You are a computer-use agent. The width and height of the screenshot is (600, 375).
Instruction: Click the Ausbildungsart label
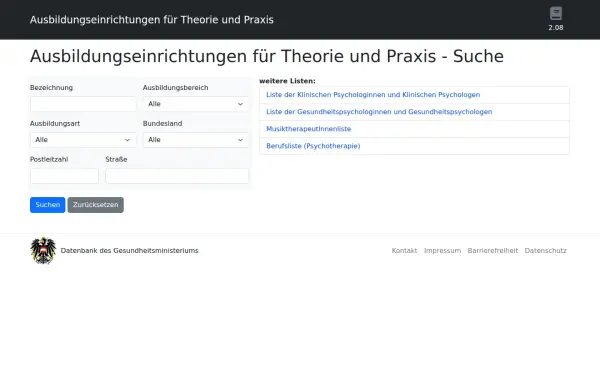coord(55,124)
